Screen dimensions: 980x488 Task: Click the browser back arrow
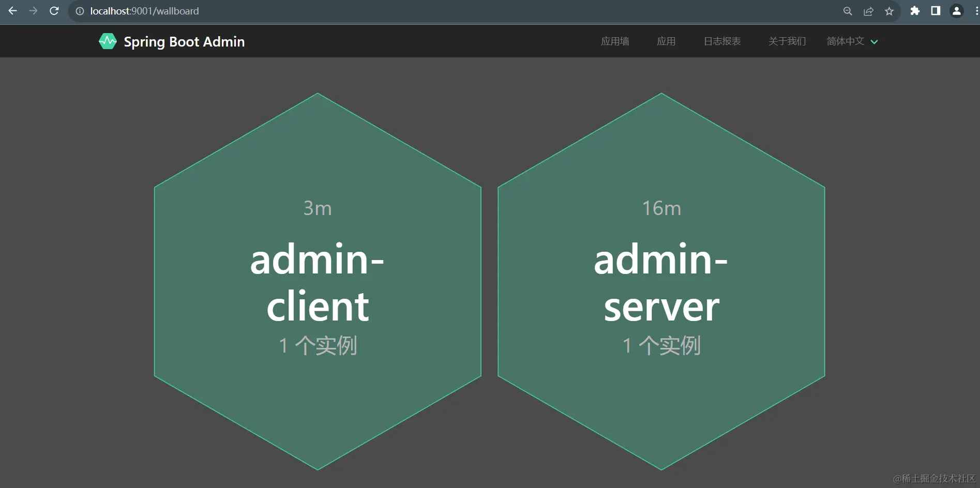click(x=12, y=11)
